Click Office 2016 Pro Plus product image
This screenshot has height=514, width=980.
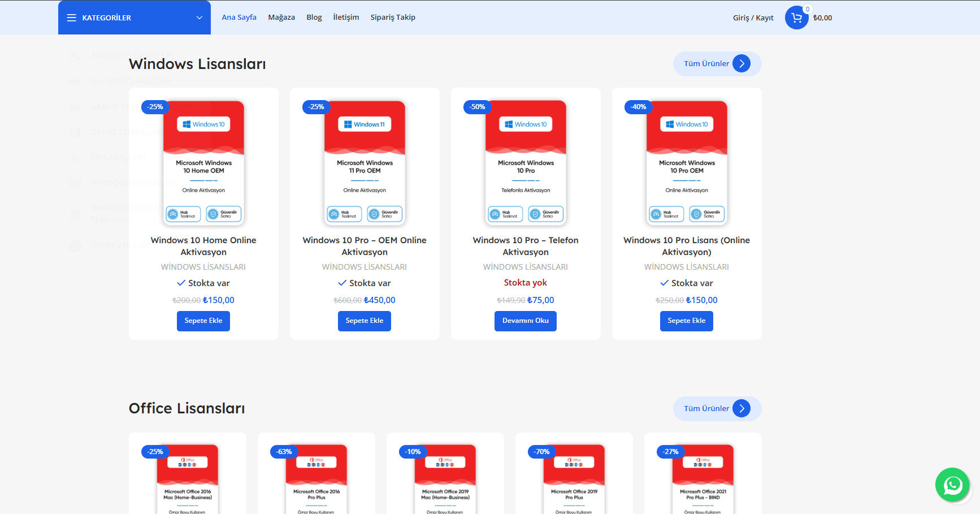(x=316, y=479)
